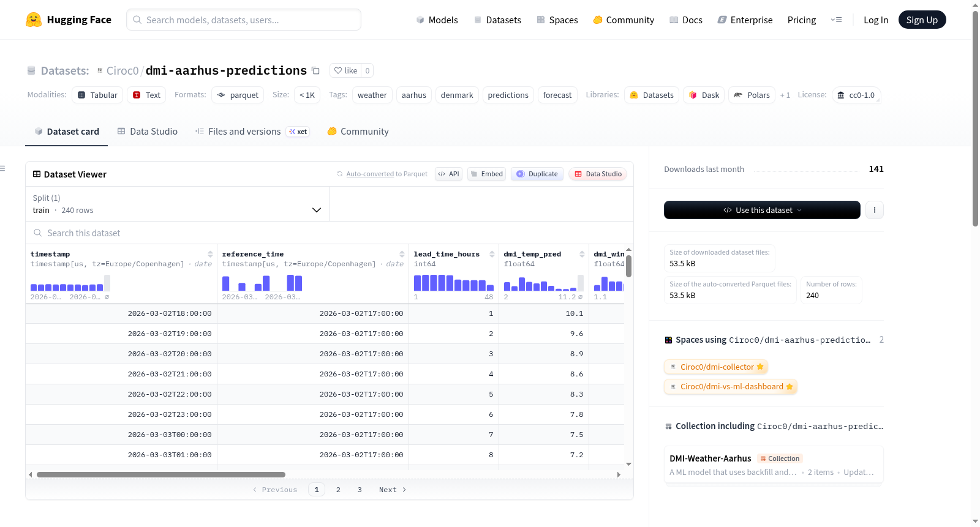
Task: Sort the lead_time_hours column
Action: coord(492,254)
